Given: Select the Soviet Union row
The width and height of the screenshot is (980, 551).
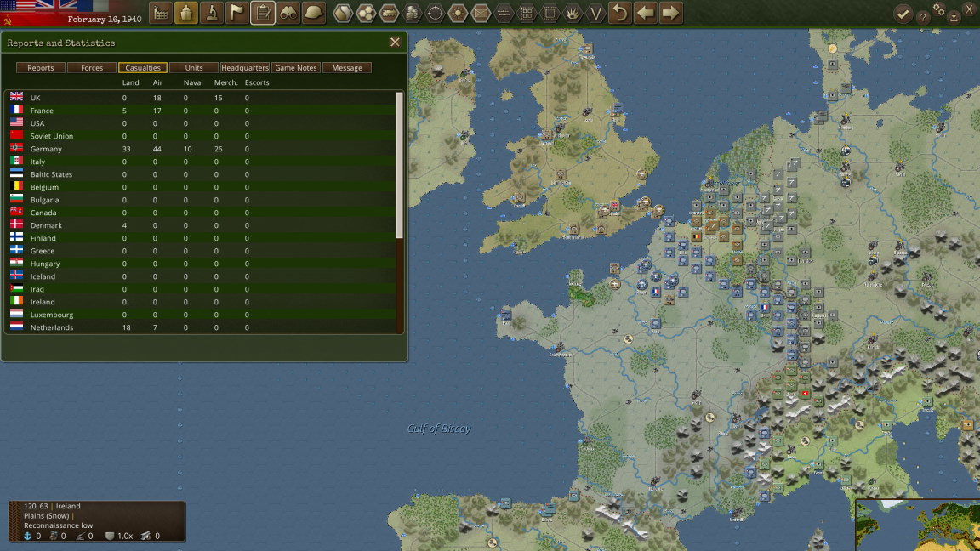Looking at the screenshot, I should tap(200, 136).
